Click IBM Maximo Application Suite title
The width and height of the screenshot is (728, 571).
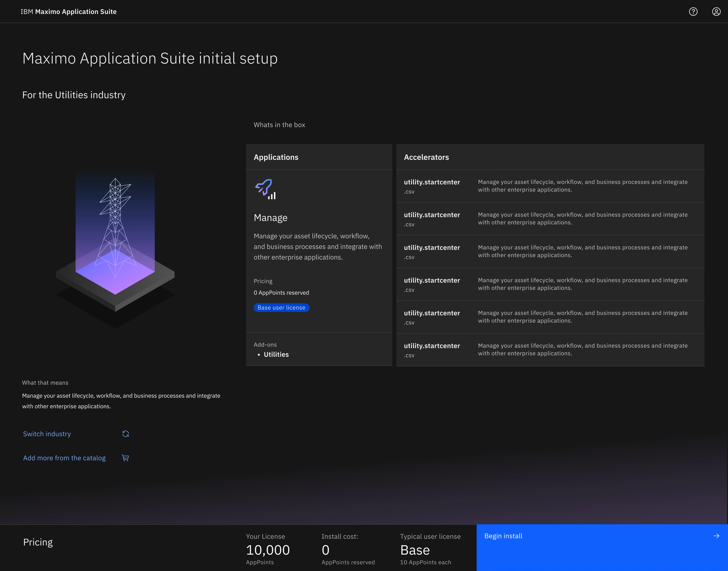point(68,12)
